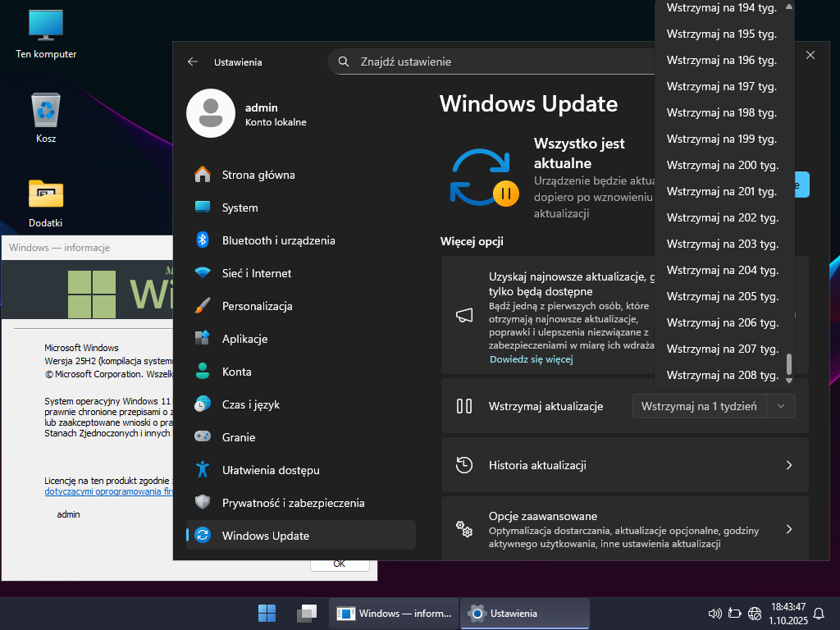Open the Windows Start menu
The width and height of the screenshot is (840, 630).
coord(267,613)
